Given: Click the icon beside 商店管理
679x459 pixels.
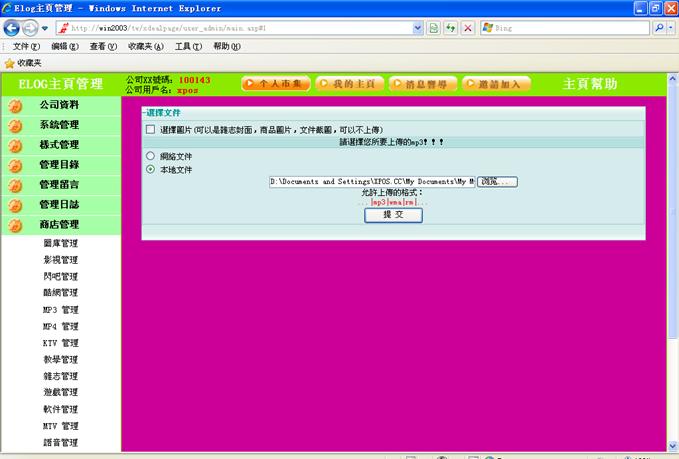Looking at the screenshot, I should 16,225.
